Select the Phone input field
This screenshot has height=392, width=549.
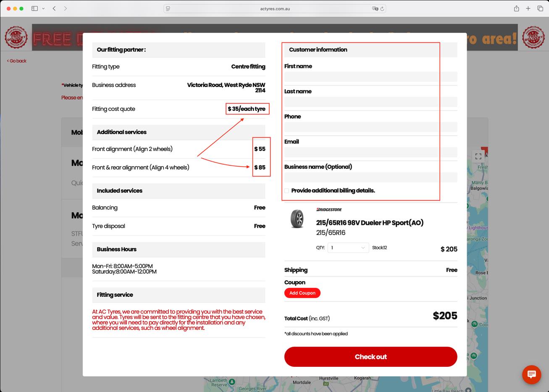370,127
